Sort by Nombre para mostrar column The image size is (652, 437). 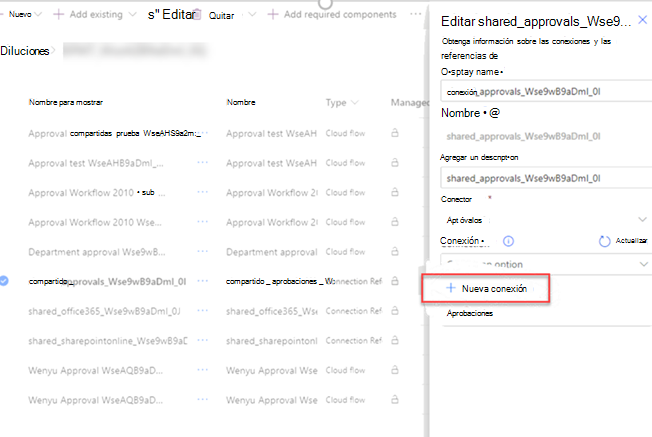pyautogui.click(x=66, y=102)
